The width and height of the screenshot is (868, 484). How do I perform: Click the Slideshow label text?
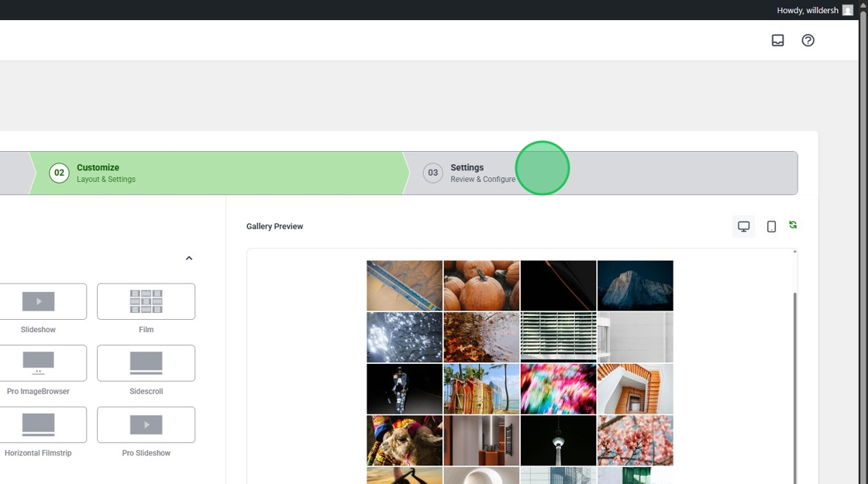(x=38, y=330)
